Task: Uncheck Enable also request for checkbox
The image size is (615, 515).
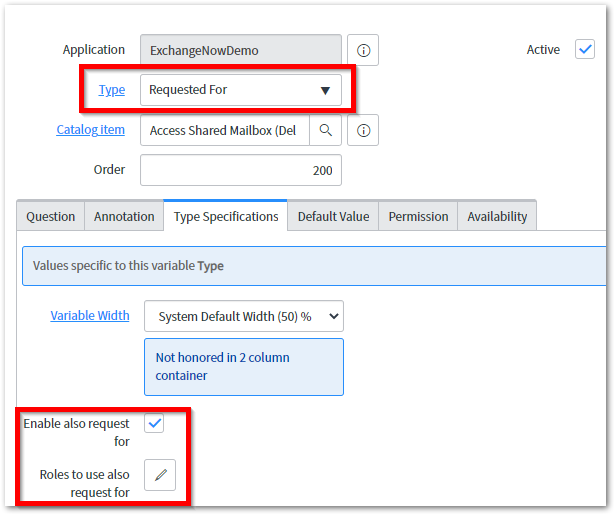Action: pos(155,424)
